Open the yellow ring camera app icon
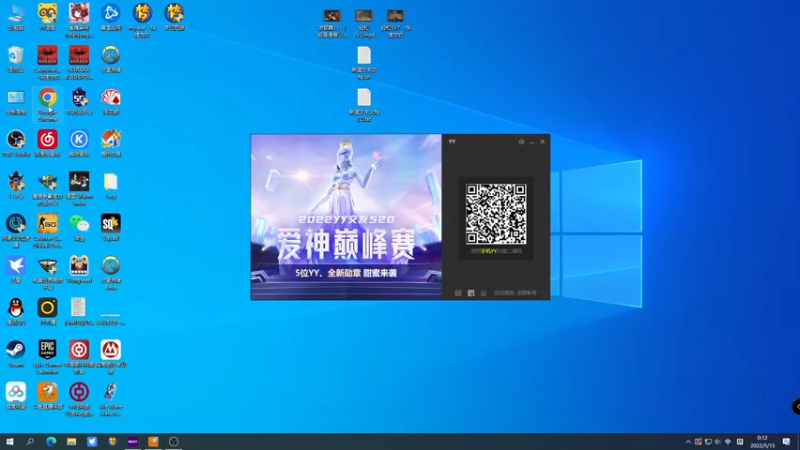This screenshot has width=800, height=450. point(47,312)
